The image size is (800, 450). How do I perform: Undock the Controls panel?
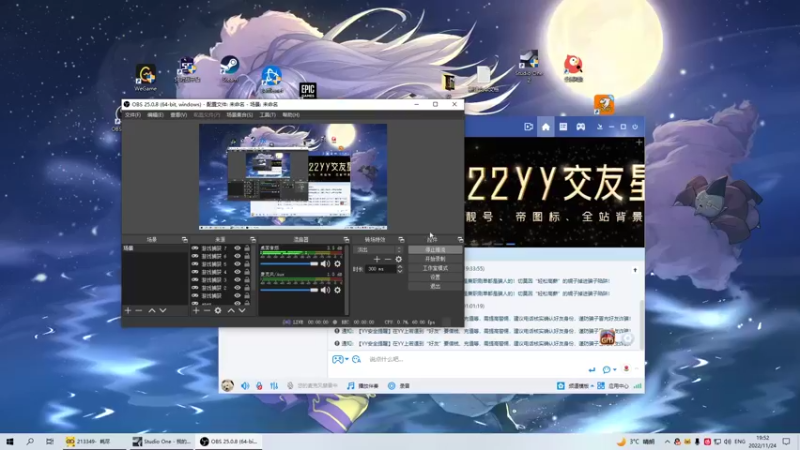460,239
